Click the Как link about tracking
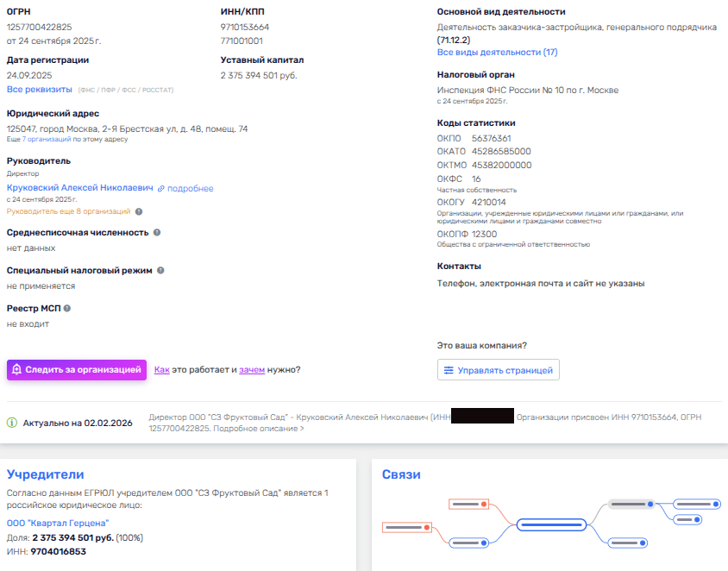728x571 pixels. (161, 370)
